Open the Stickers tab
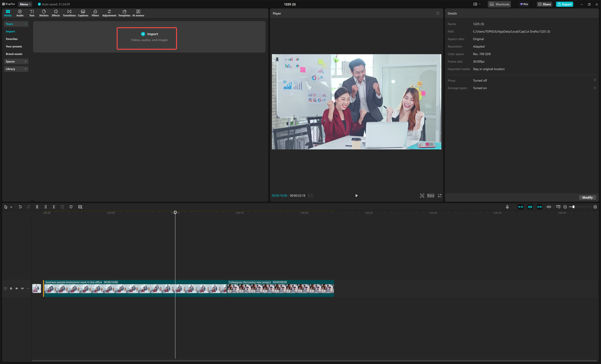The image size is (601, 364). (x=44, y=13)
